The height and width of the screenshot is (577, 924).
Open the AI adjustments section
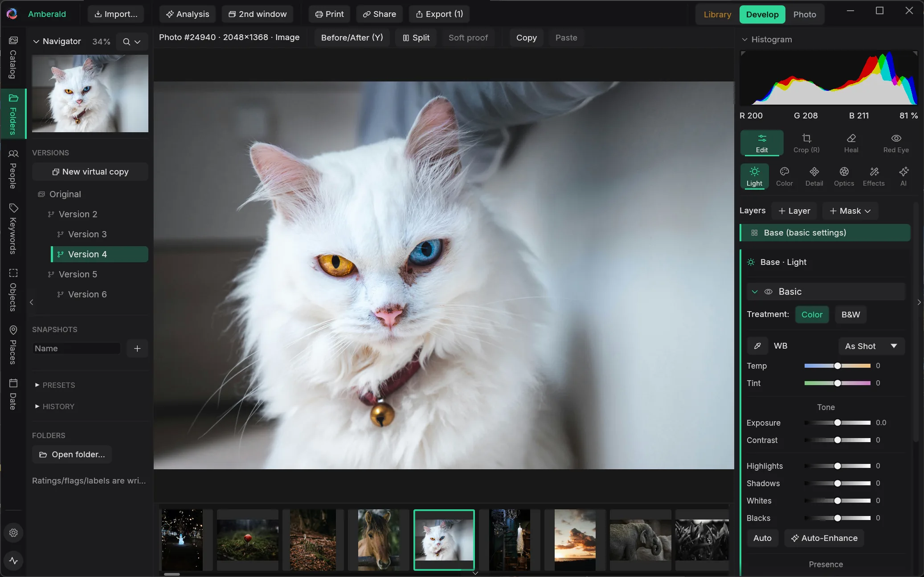pyautogui.click(x=904, y=176)
